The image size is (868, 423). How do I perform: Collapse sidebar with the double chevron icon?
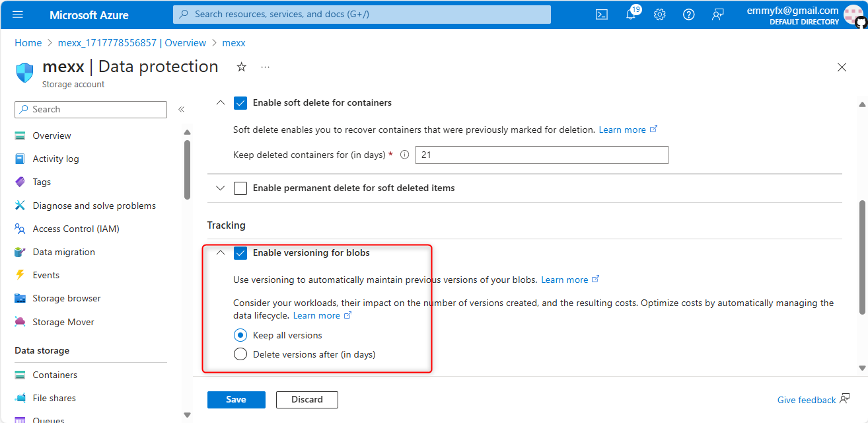pos(181,110)
